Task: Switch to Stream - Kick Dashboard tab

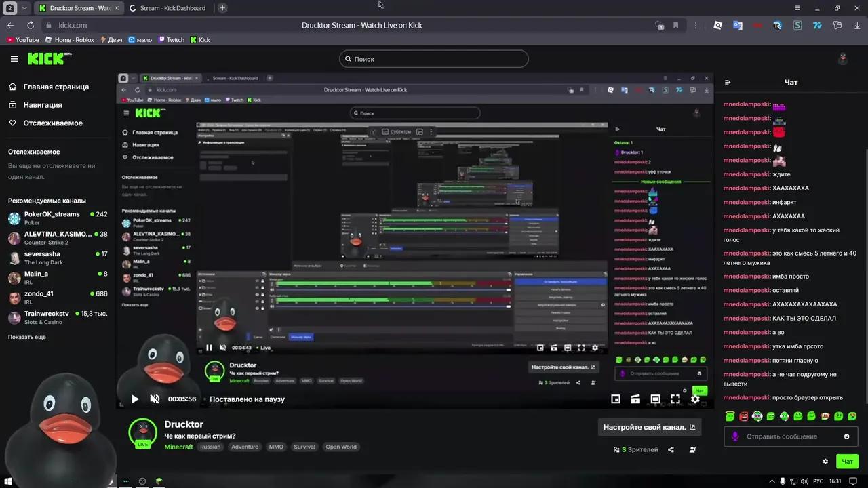Action: (167, 8)
